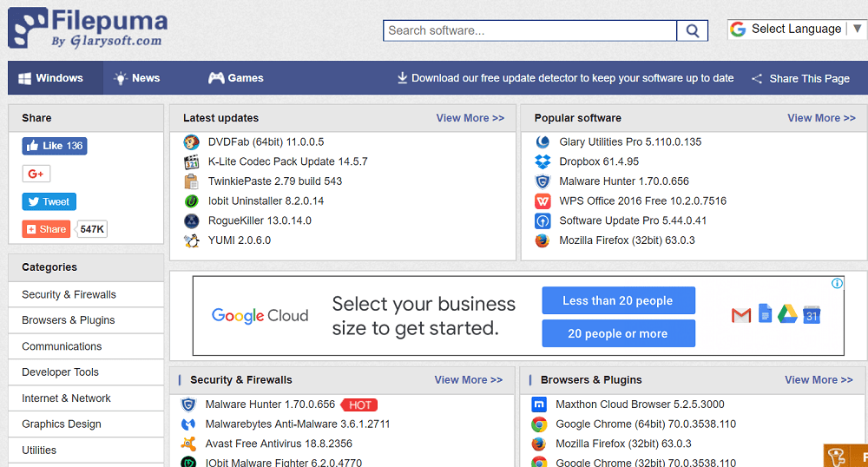
Task: View more Browsers & Plugins
Action: point(819,380)
